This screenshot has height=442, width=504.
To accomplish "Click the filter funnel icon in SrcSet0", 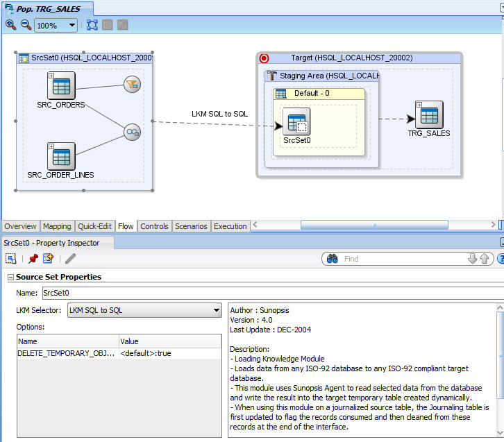I will coord(132,85).
